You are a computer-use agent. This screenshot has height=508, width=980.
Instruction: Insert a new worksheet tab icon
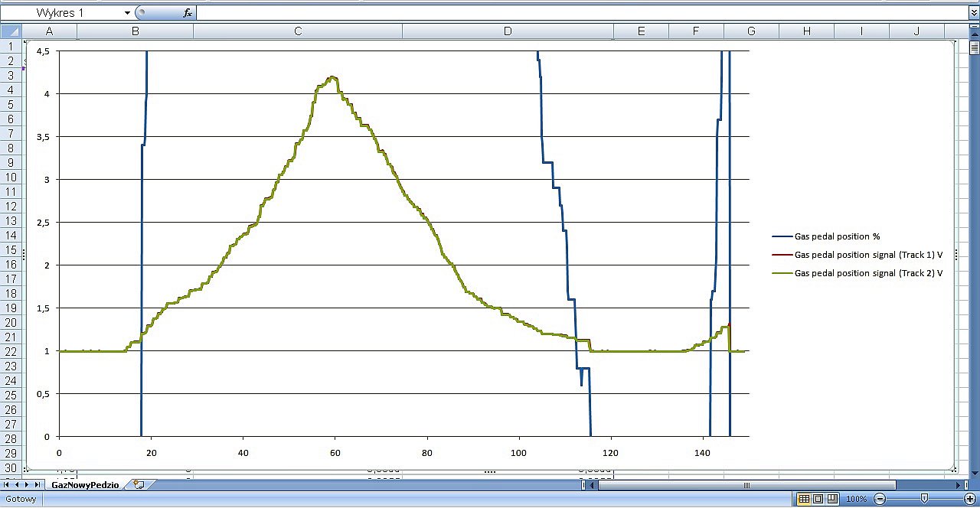tap(139, 484)
